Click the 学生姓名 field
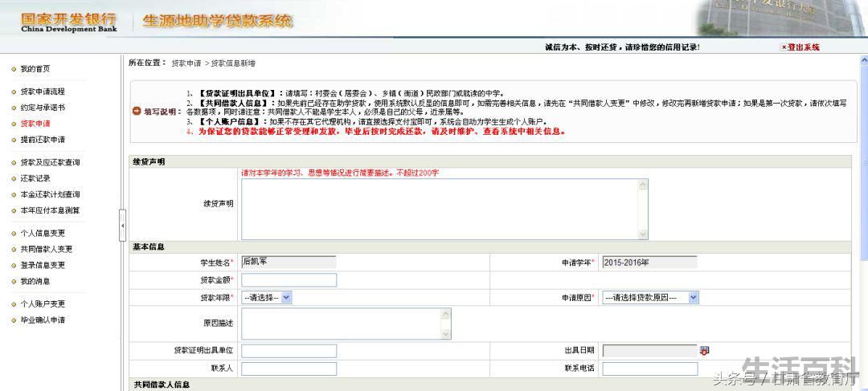868x391 pixels. tap(289, 263)
